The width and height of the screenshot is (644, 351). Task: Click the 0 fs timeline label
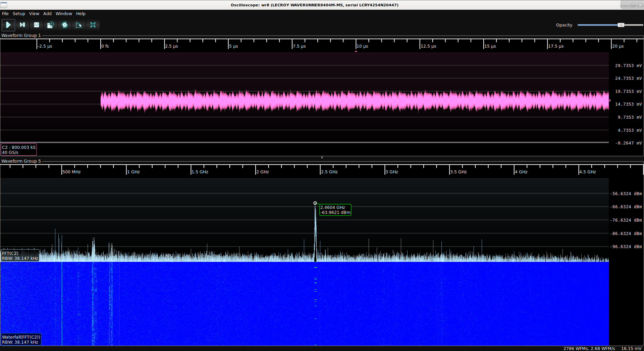pos(105,46)
